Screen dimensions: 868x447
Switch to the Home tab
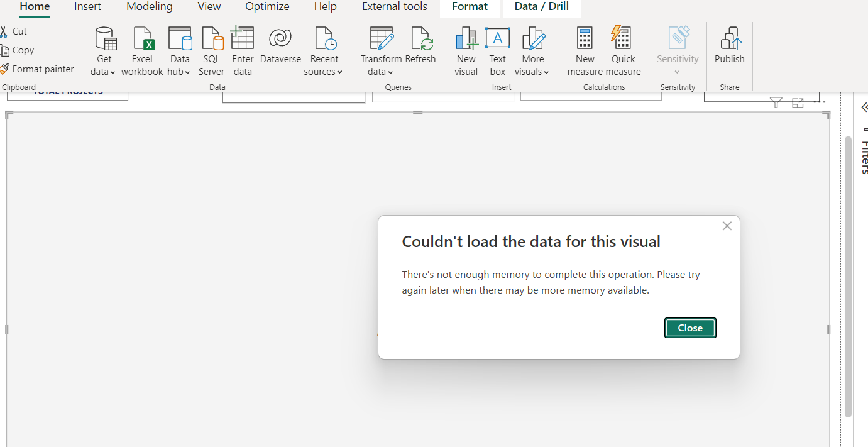[35, 7]
